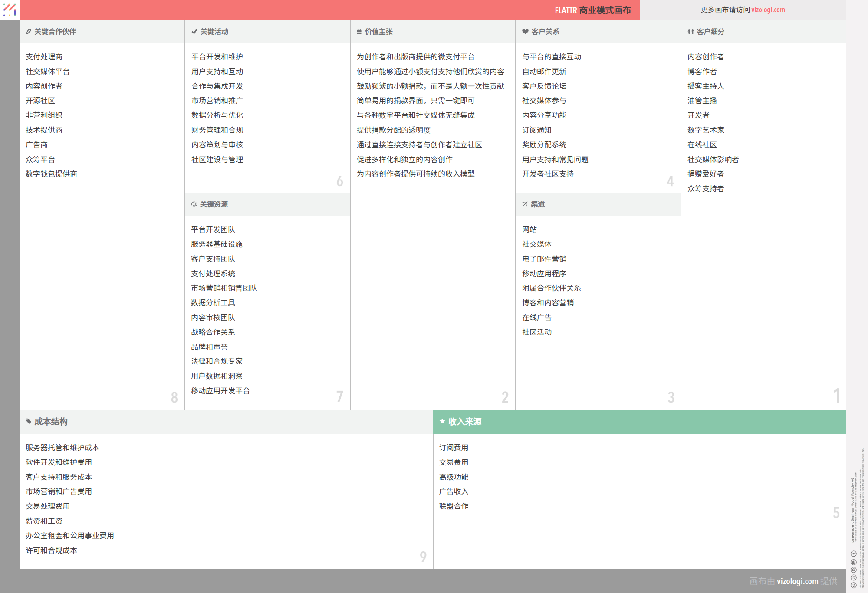
Task: Click the link icon beside 关键合作伙伴
Action: 28,32
